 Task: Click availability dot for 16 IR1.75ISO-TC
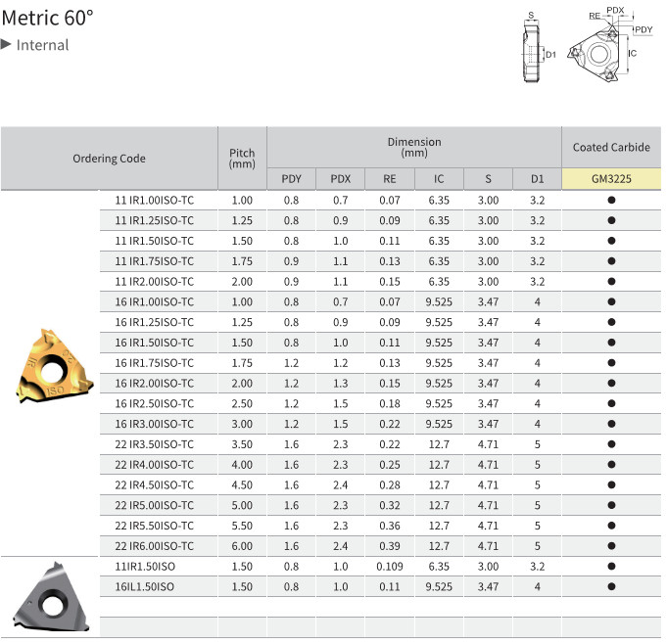(612, 363)
